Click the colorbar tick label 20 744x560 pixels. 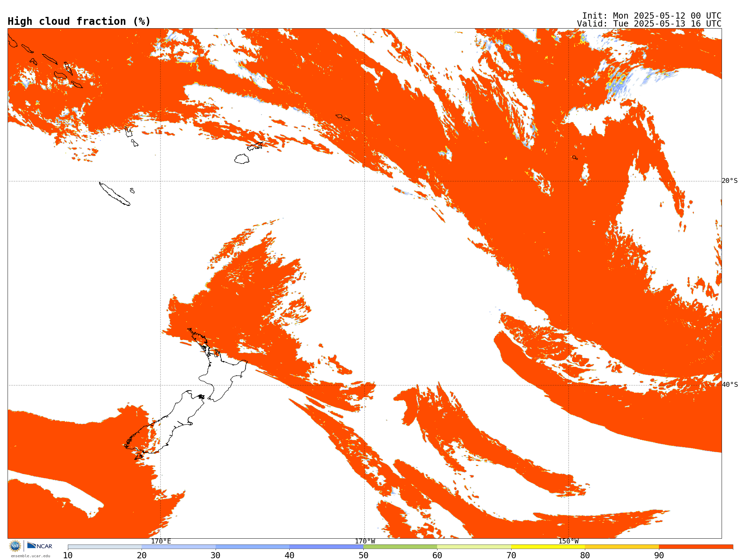tap(142, 556)
